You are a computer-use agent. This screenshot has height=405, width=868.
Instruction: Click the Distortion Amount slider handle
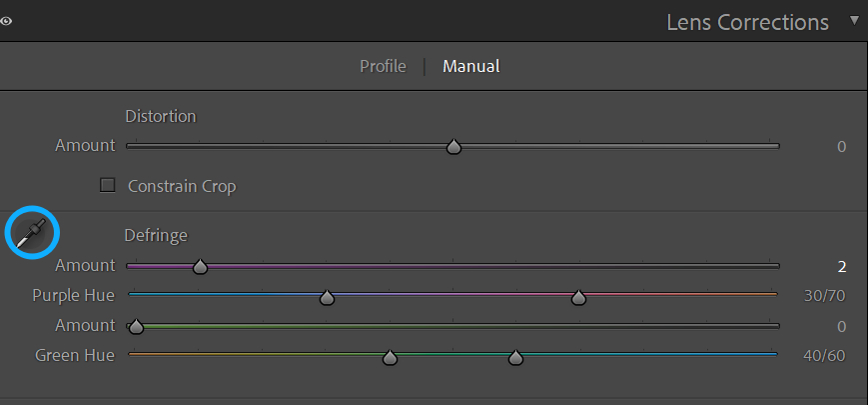click(x=453, y=147)
